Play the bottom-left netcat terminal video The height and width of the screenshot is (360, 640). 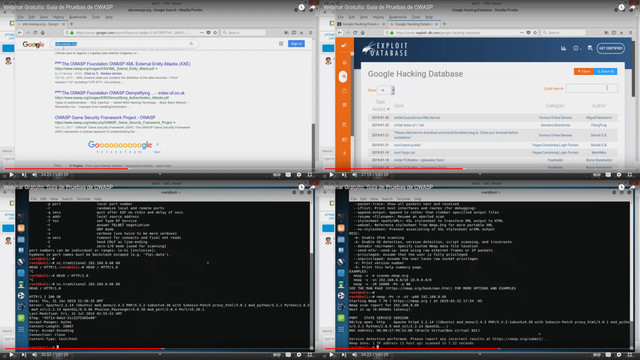(11, 355)
